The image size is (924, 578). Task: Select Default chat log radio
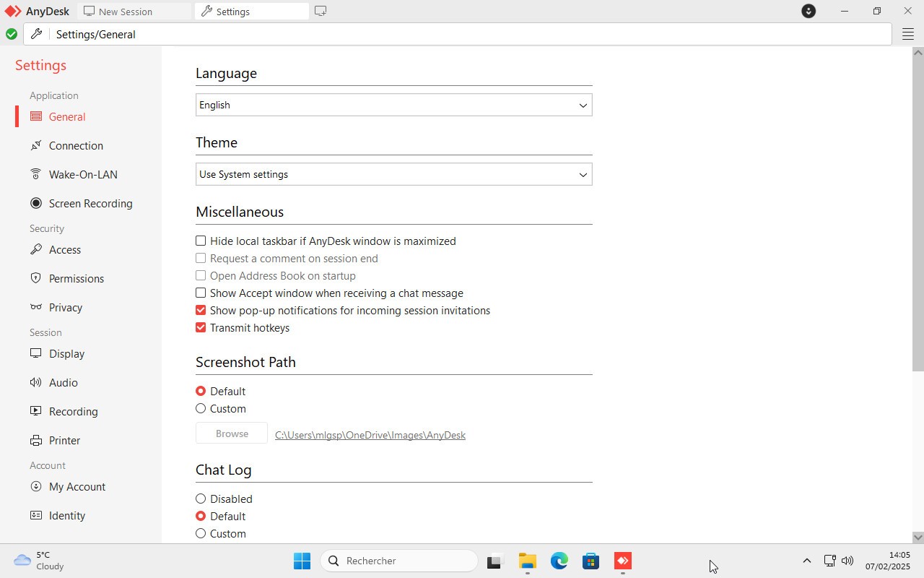click(201, 516)
